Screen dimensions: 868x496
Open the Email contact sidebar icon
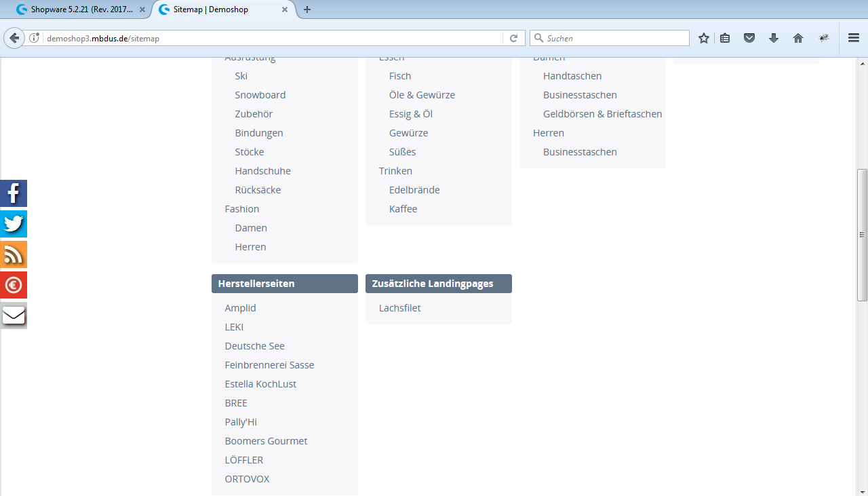[x=14, y=315]
